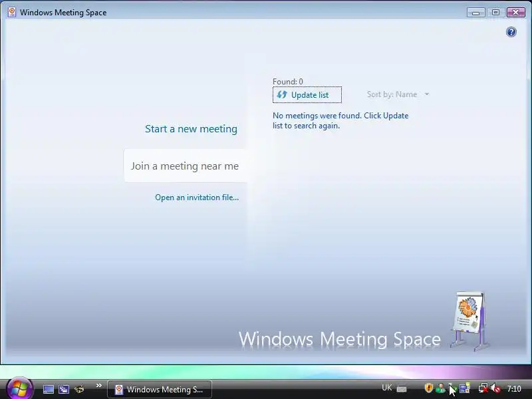Open the Windows Security alert shield icon
Screen dimensions: 532x399
428,388
